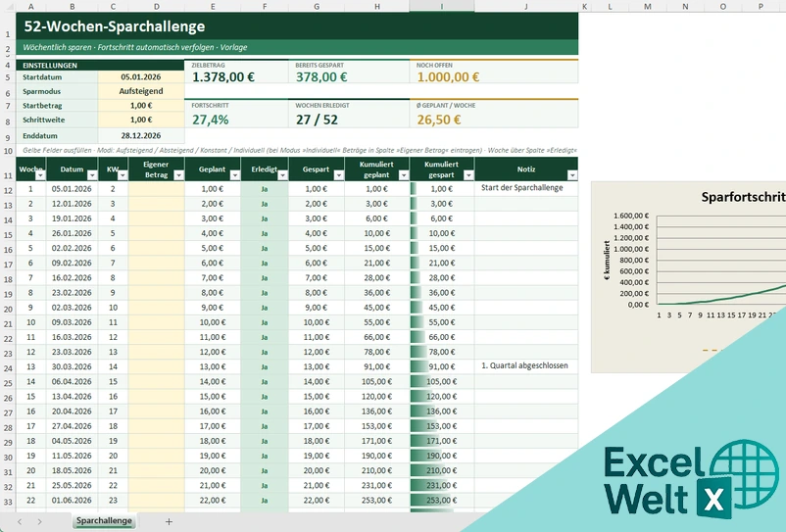This screenshot has height=532, width=786.
Task: Click Kumuliert gespart cell 105,00 €
Action: 442,382
